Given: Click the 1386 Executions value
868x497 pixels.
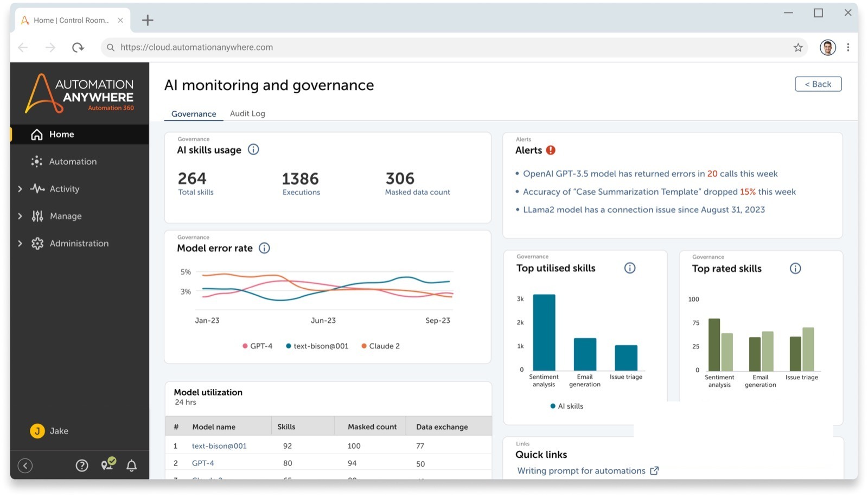Looking at the screenshot, I should coord(301,179).
